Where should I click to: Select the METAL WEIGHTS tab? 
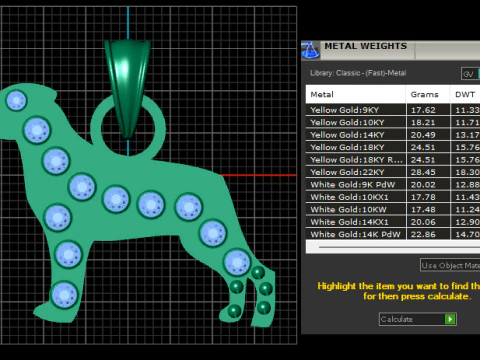coord(366,46)
